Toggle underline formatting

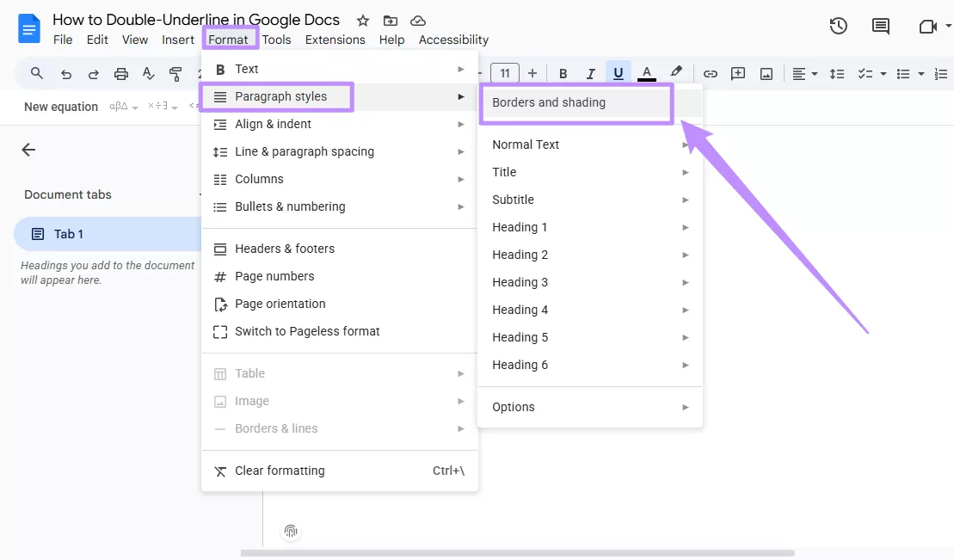coord(618,73)
